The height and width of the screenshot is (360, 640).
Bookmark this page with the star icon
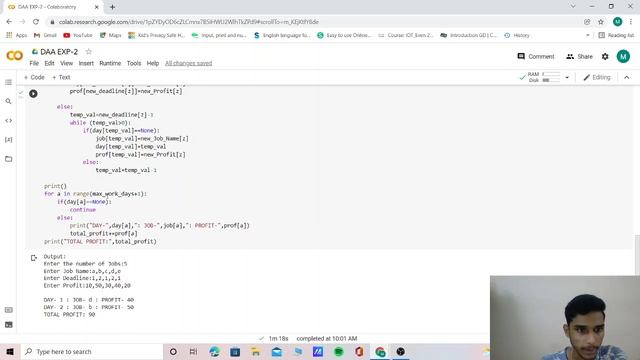click(601, 22)
